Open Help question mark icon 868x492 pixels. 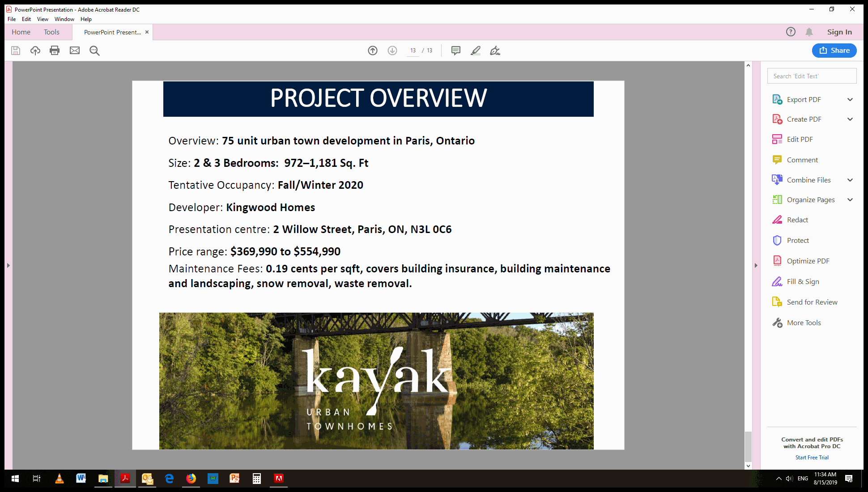click(791, 32)
